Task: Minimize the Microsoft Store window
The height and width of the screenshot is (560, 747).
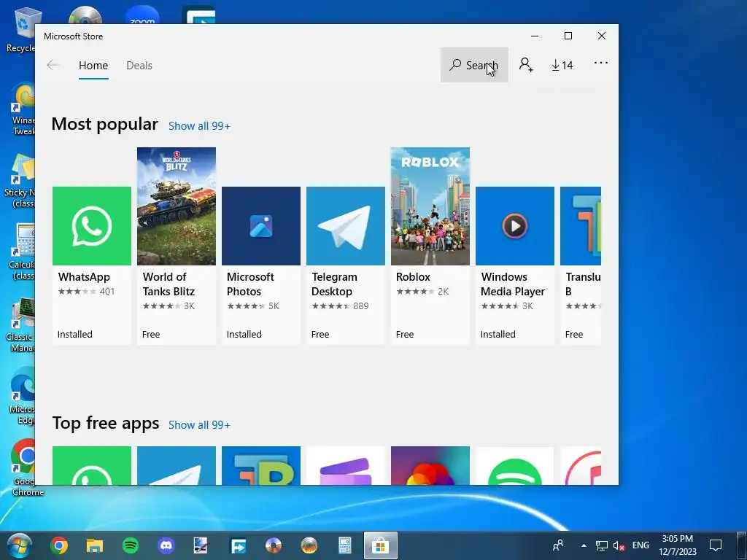Action: point(535,36)
